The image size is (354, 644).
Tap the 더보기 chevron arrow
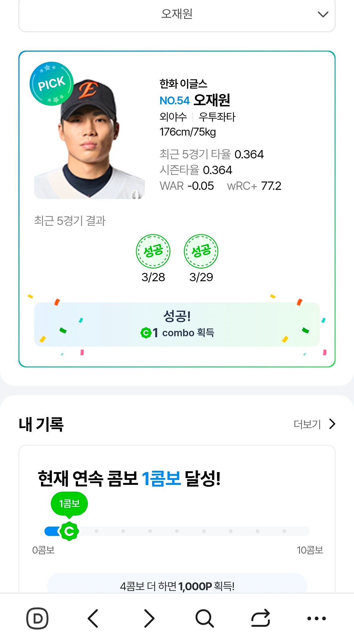pyautogui.click(x=332, y=424)
